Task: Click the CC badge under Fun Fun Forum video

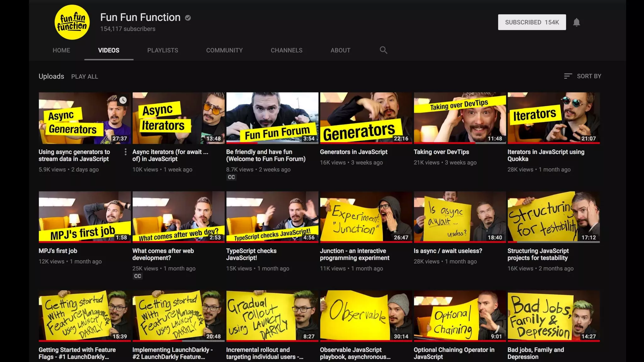Action: coord(231,177)
